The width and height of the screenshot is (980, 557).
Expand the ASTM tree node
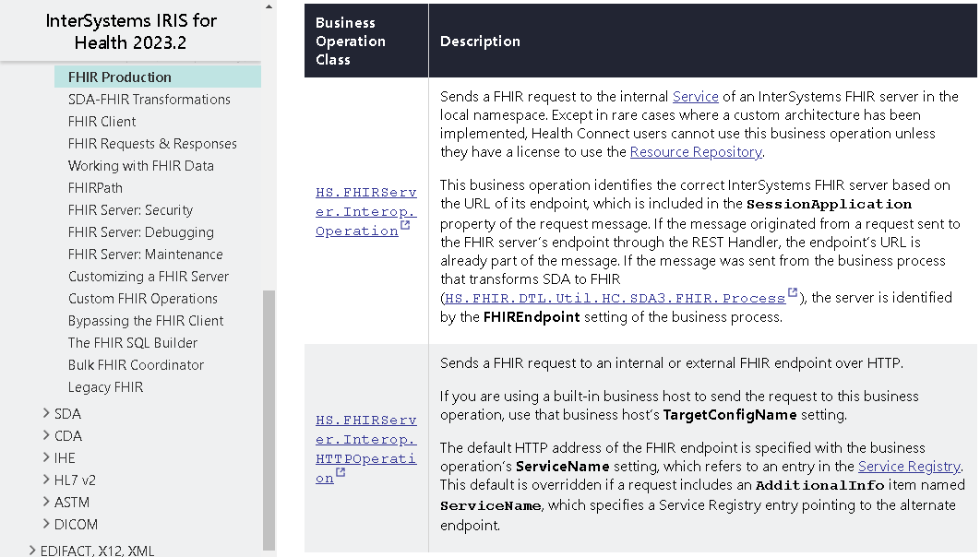tap(46, 502)
